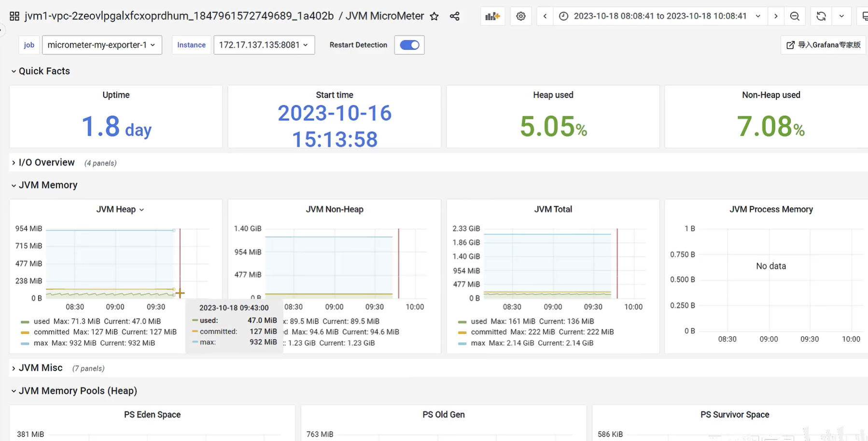The image size is (868, 441).
Task: Click the blue max color swatch in JVM Total legend
Action: click(x=462, y=343)
